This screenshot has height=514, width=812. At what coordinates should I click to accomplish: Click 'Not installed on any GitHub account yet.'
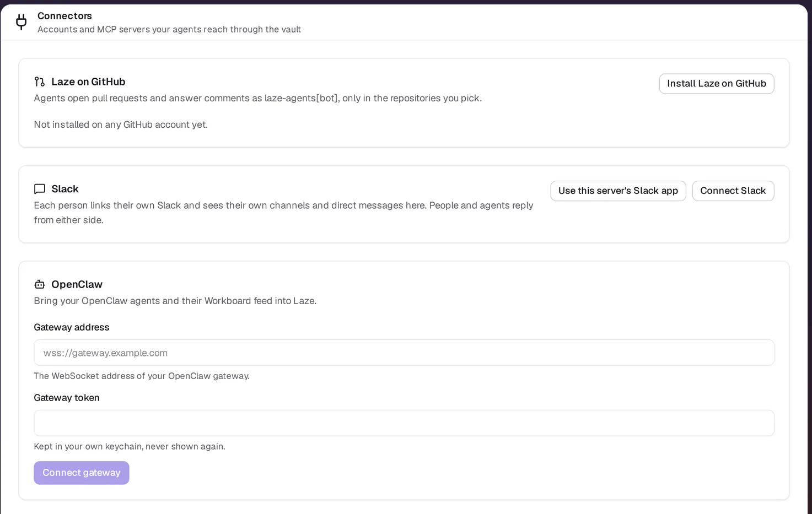[x=121, y=125]
